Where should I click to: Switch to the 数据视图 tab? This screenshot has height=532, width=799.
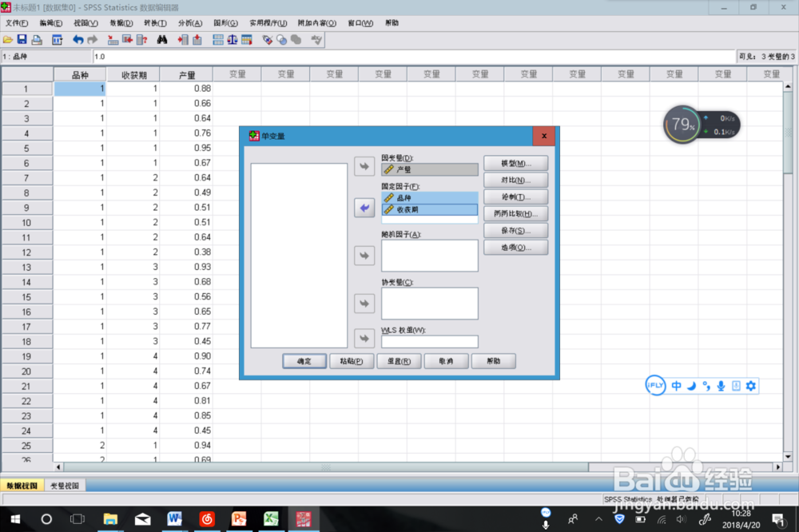tap(22, 486)
